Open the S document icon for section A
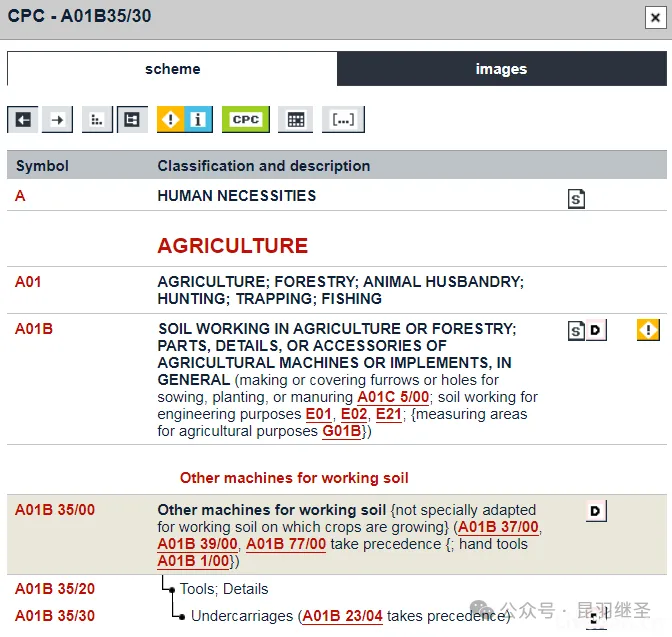Image resolution: width=672 pixels, height=637 pixels. click(576, 199)
